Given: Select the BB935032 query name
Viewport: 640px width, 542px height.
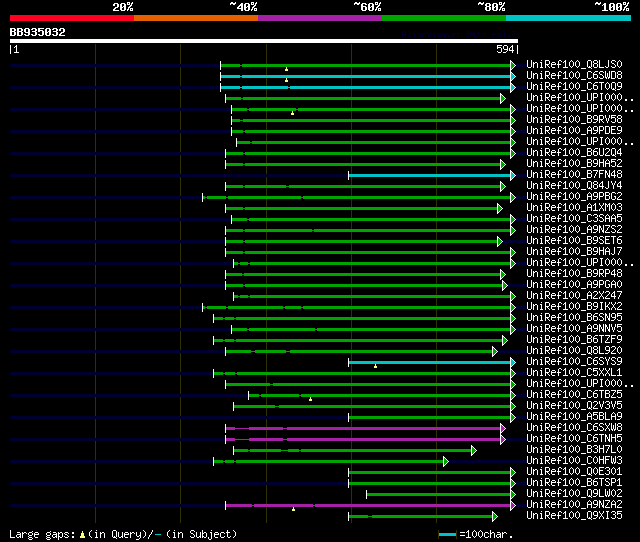Looking at the screenshot, I should 38,32.
